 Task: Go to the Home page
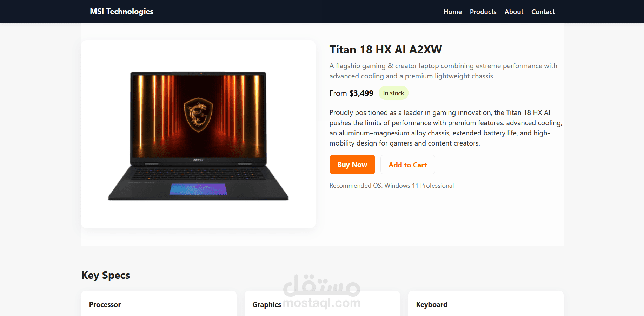click(x=452, y=12)
